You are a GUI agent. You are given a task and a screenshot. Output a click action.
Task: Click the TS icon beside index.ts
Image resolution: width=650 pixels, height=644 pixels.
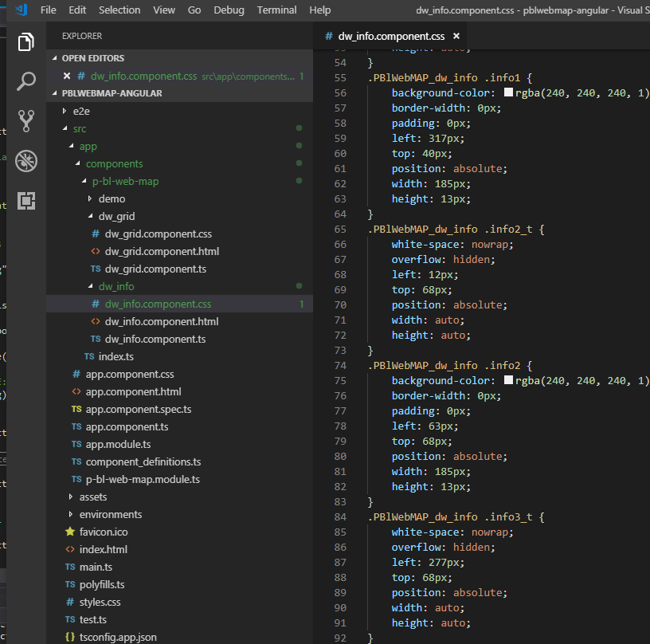coord(89,356)
